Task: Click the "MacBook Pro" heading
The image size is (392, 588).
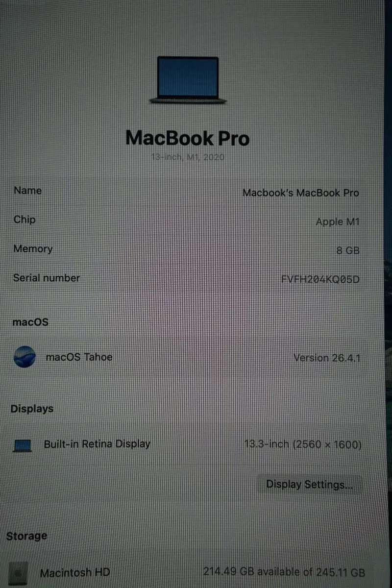Action: [188, 138]
